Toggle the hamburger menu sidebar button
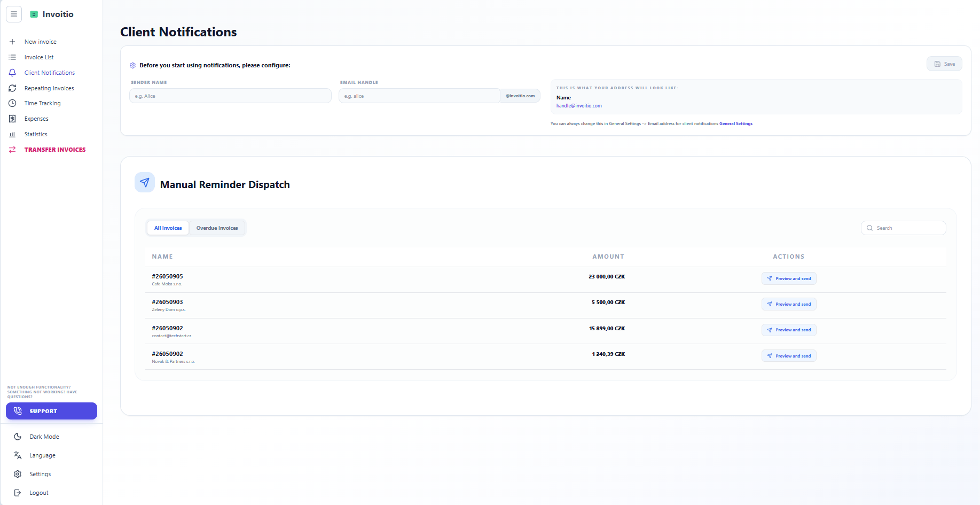This screenshot has height=505, width=980. [x=14, y=14]
